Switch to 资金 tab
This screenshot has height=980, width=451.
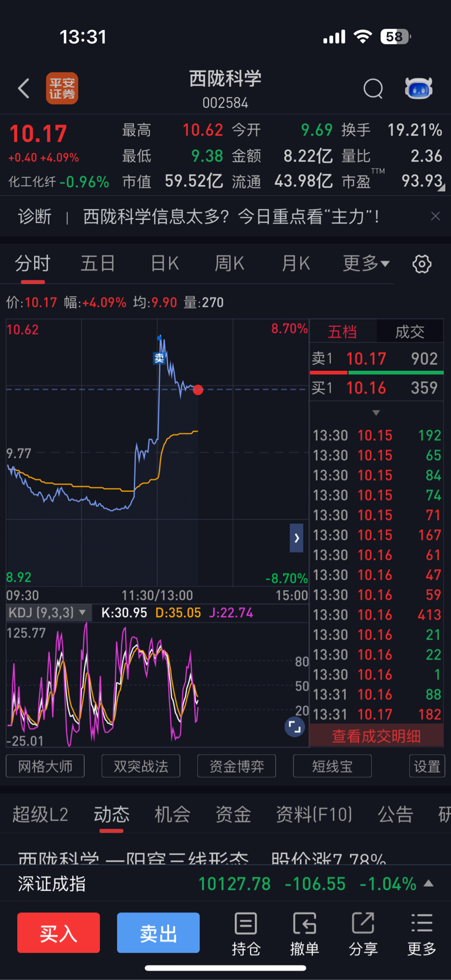233,815
